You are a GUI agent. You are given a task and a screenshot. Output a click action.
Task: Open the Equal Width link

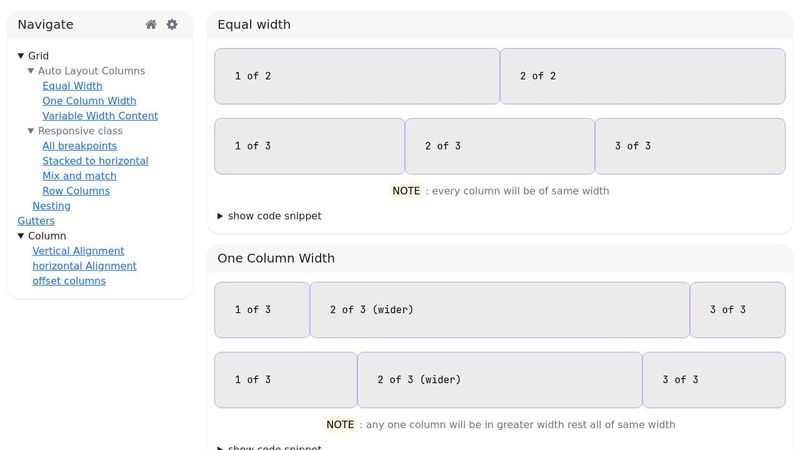72,86
